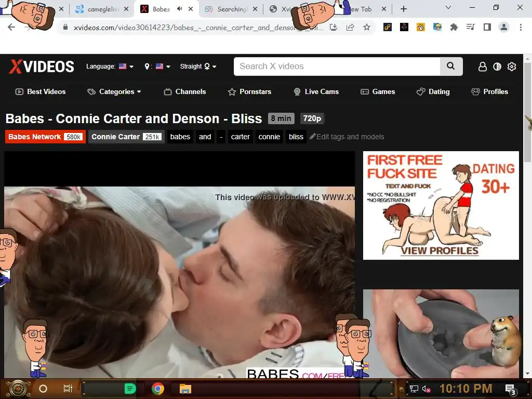Open the Straight orientation dropdown
Screen dimensions: 532x399
tap(198, 66)
